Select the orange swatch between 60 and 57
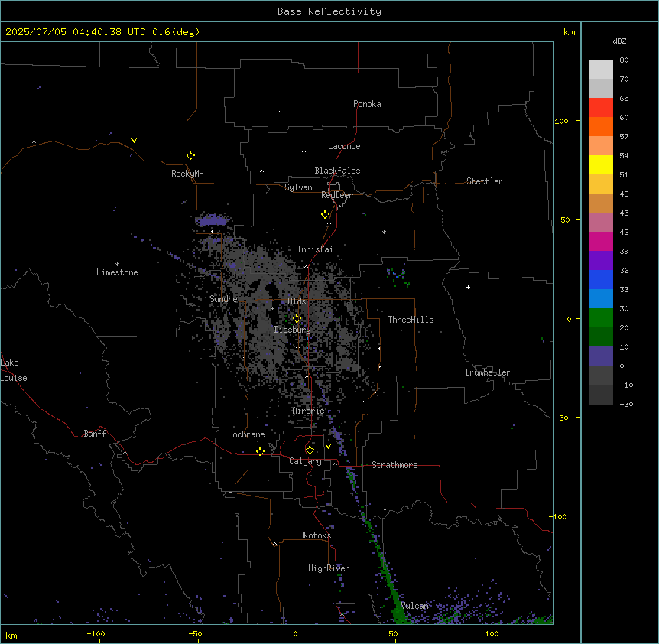 601,126
